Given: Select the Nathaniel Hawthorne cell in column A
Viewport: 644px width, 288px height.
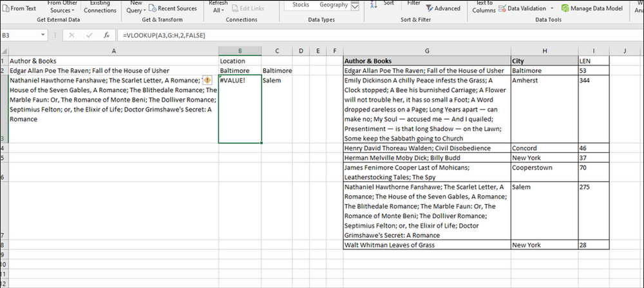Looking at the screenshot, I should tap(113, 110).
